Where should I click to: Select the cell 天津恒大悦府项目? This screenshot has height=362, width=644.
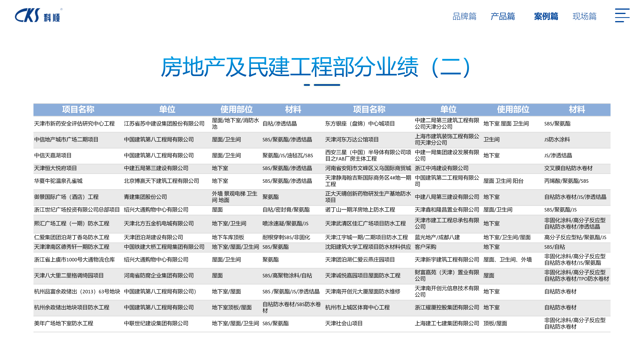click(x=56, y=168)
